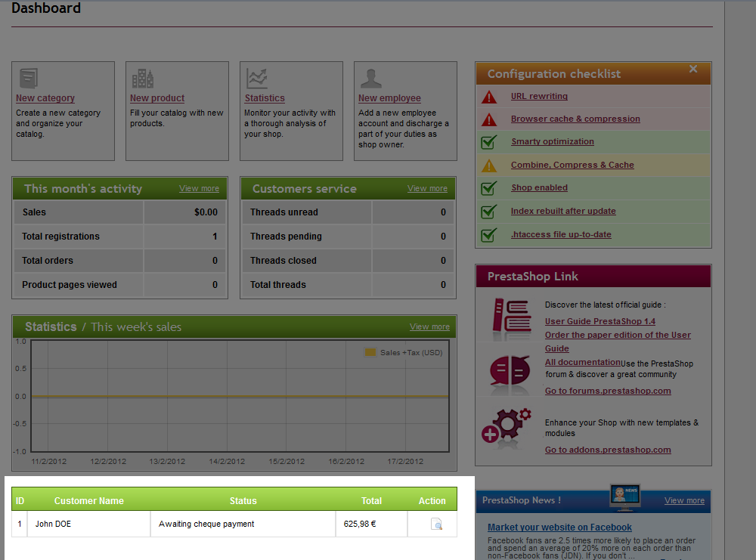Click the checkmark beside .htaccess file up-to-date
Screen dimensions: 756x560
point(489,234)
